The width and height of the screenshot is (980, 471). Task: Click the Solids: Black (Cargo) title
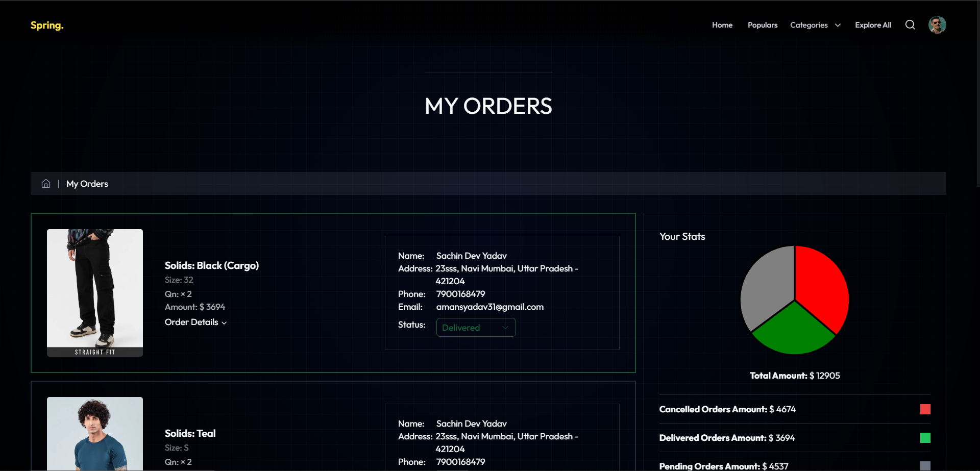tap(212, 265)
